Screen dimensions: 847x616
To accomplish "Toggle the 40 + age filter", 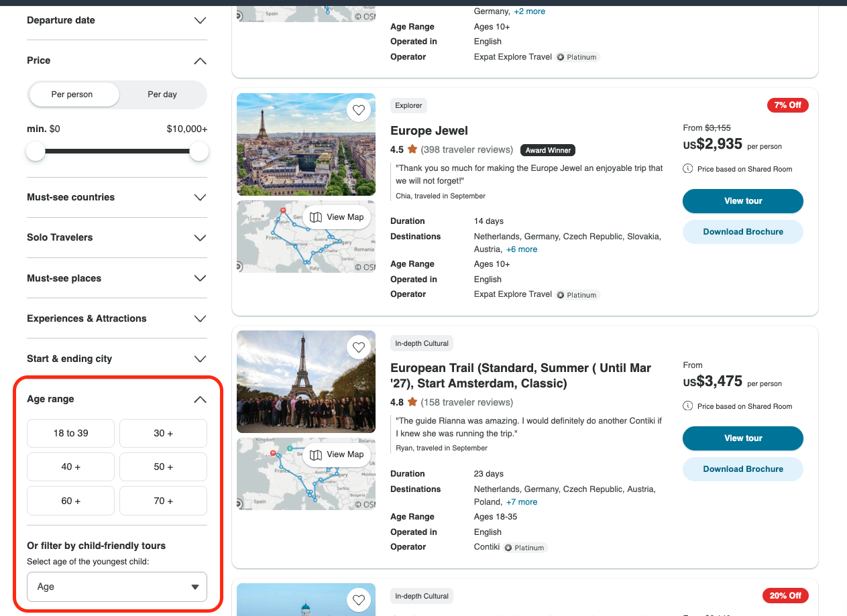I will coord(70,467).
